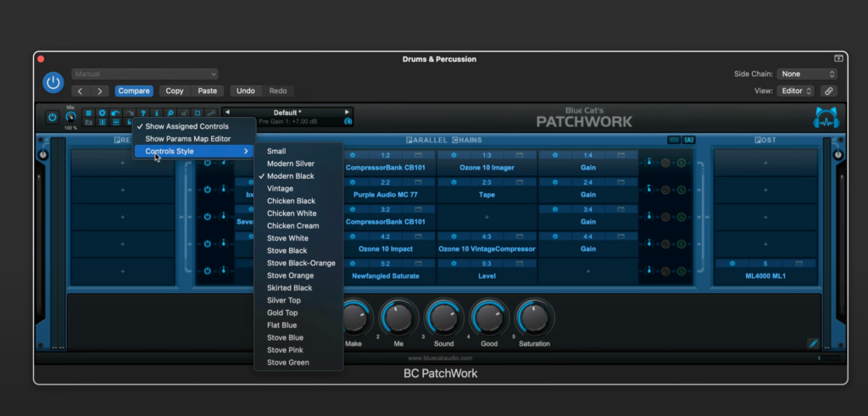Open the preset folder icon in toolbar
This screenshot has height=416, width=868.
point(88,122)
